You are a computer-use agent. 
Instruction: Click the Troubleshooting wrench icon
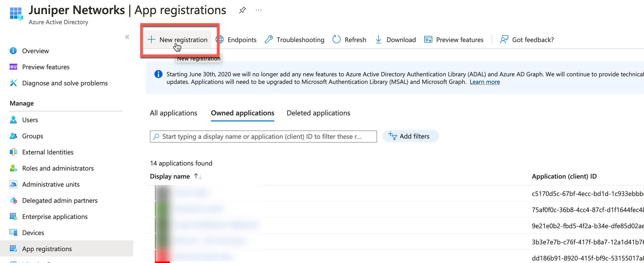pyautogui.click(x=269, y=40)
